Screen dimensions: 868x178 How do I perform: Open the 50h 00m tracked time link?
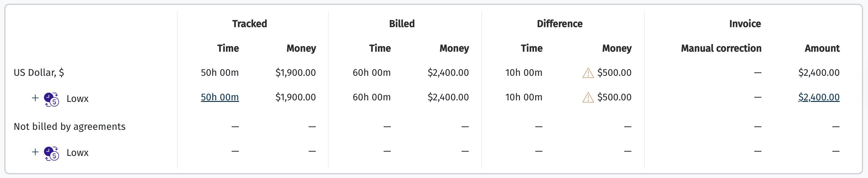point(220,97)
